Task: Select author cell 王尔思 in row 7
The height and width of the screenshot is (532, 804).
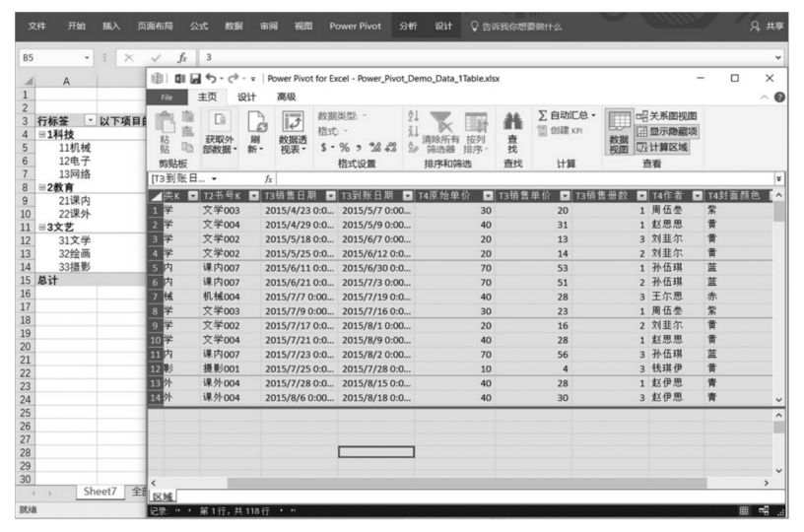Action: tap(667, 297)
